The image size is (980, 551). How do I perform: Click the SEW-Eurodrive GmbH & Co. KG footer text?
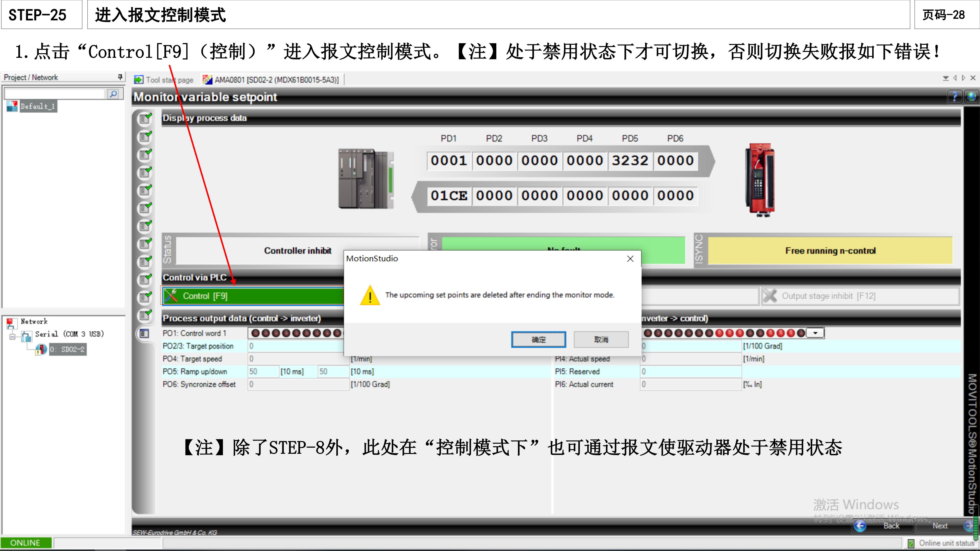pos(175,533)
